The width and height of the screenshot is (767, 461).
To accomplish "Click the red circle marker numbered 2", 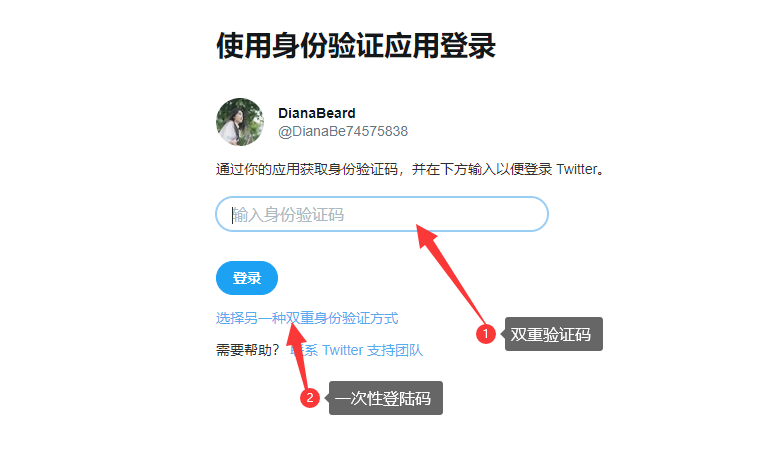I will (x=310, y=397).
